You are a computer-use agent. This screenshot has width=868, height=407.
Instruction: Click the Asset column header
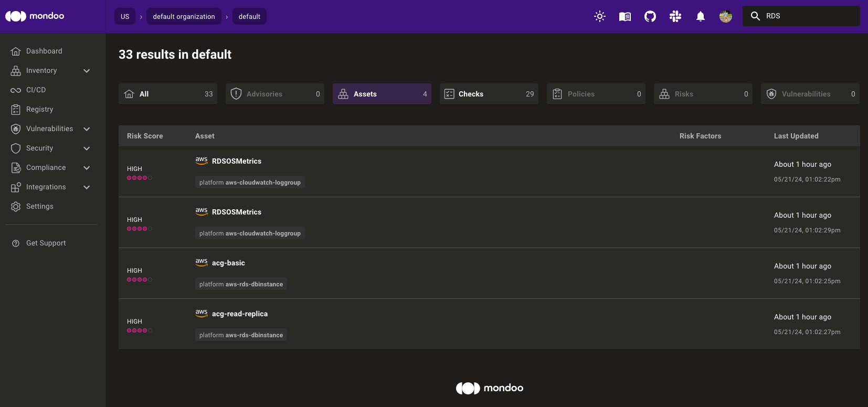(x=205, y=136)
